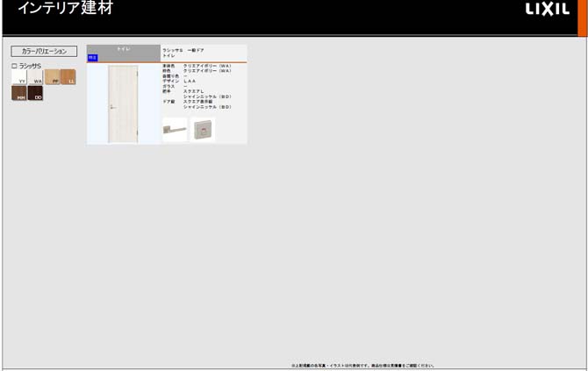Click the blue tag on トイレ header

[92, 58]
